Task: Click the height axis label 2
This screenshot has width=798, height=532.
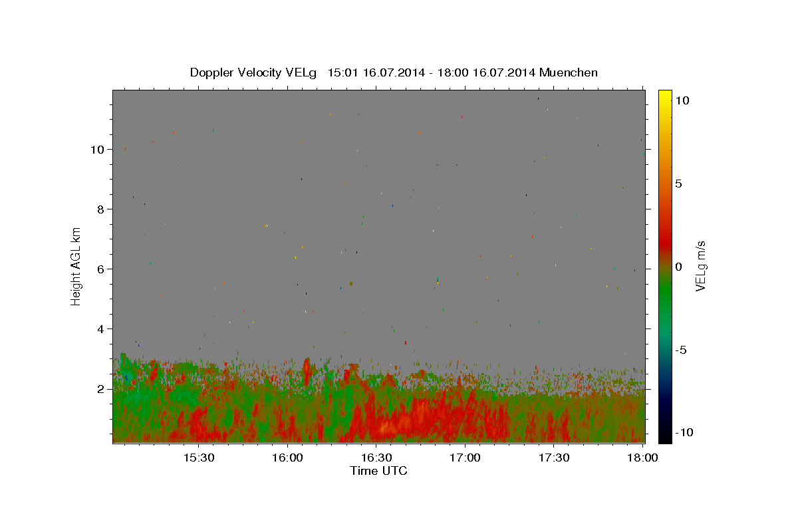Action: (x=101, y=389)
